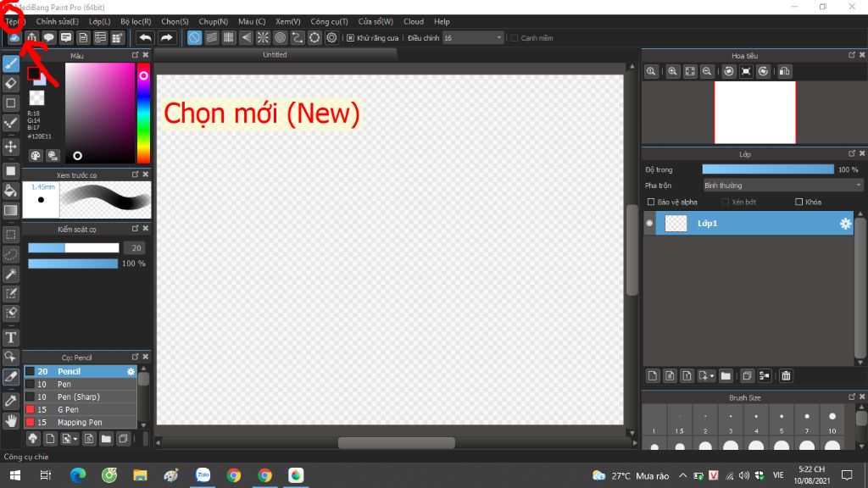Open the Chỉnh sửa(E) menu
The image size is (868, 488).
tap(57, 21)
